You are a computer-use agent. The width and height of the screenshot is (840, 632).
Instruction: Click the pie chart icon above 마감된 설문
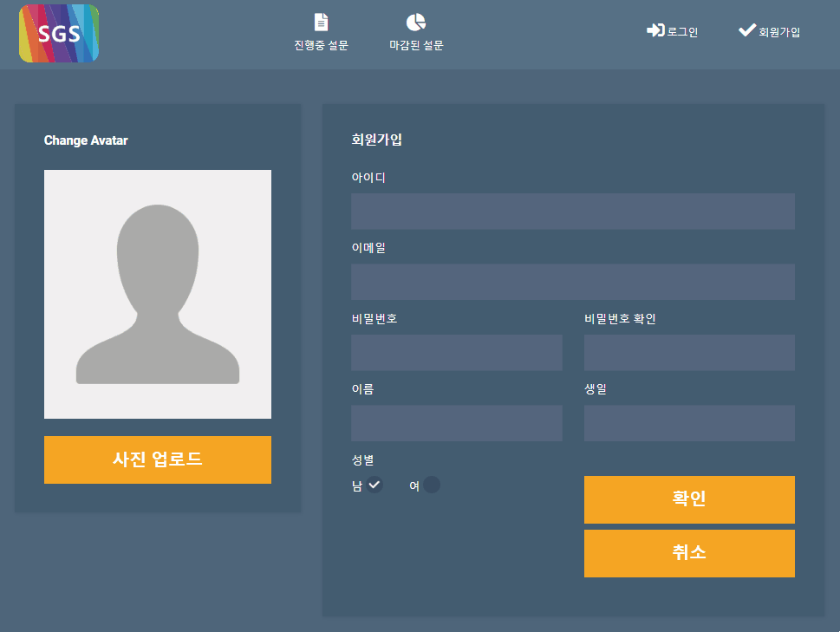[416, 23]
